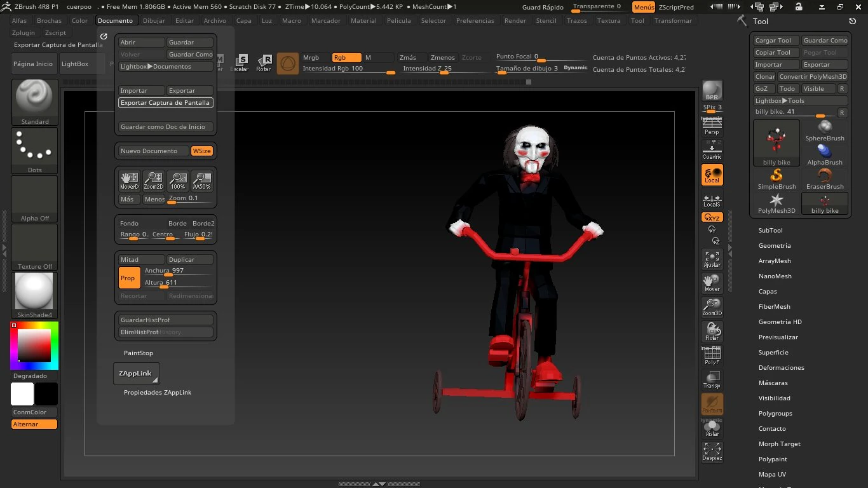Click the BPR render icon
868x488 pixels.
click(x=712, y=91)
